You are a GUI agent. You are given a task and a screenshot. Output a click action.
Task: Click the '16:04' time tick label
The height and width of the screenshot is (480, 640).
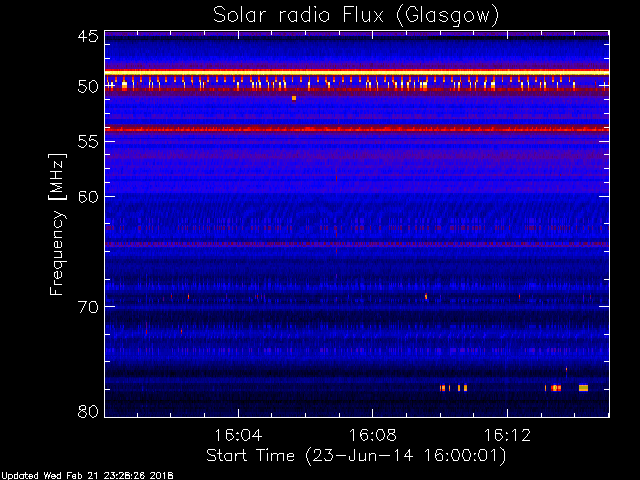click(x=238, y=435)
